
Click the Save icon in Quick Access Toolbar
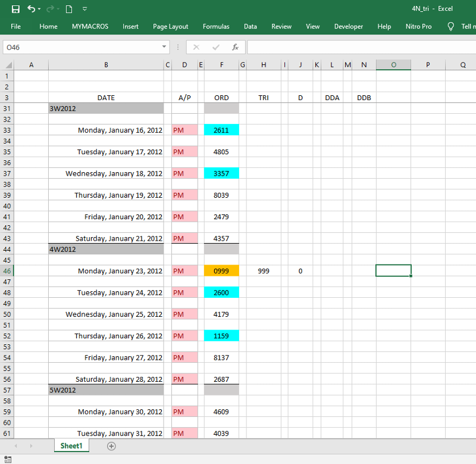[x=15, y=9]
